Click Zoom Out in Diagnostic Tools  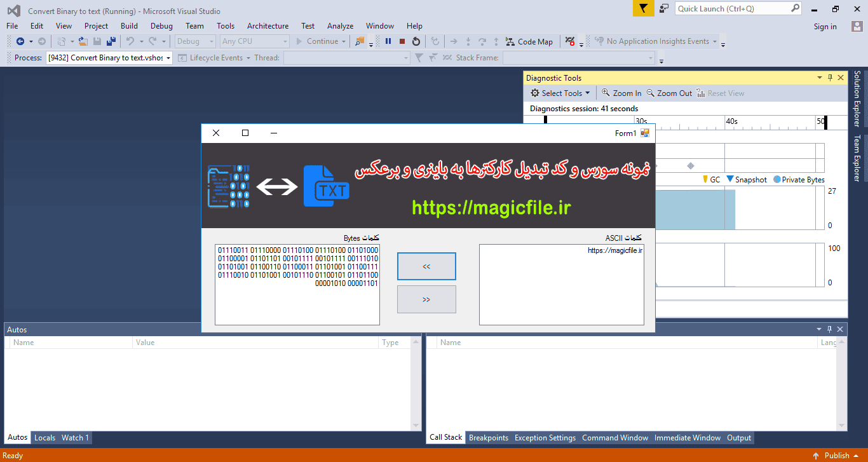pyautogui.click(x=669, y=93)
